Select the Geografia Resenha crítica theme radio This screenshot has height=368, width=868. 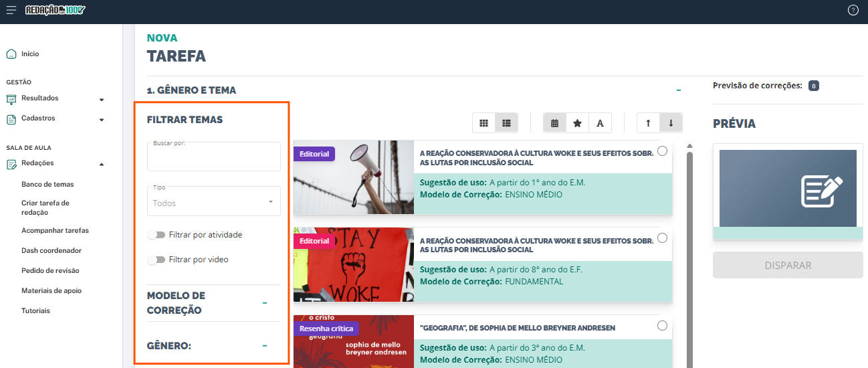click(x=662, y=326)
